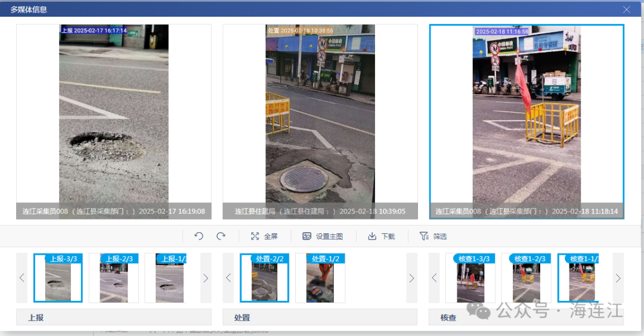Click caption 连江采集员008 2025-02-17 16:19:08
Image resolution: width=644 pixels, height=336 pixels.
(114, 211)
